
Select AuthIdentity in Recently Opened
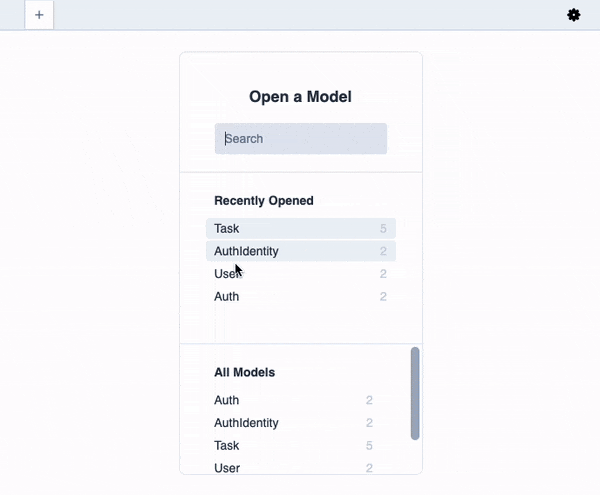click(246, 251)
